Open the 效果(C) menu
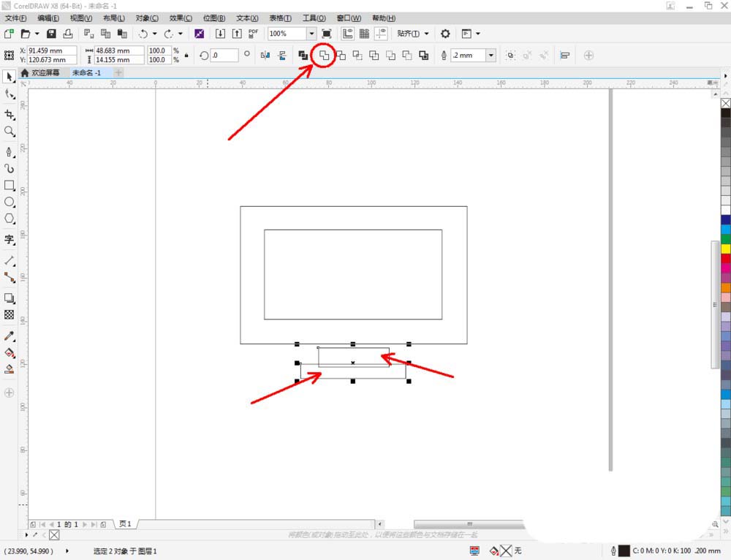The height and width of the screenshot is (560, 731). pyautogui.click(x=181, y=18)
